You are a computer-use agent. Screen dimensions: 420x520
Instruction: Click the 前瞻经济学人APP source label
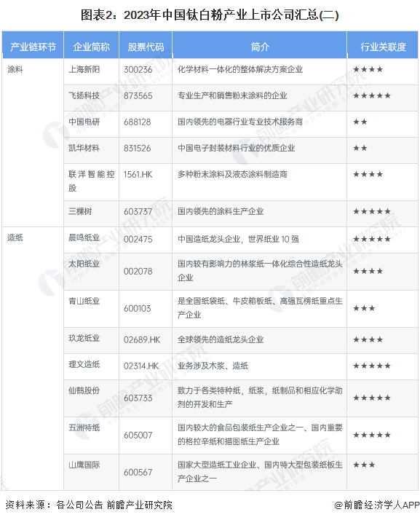coord(377,505)
